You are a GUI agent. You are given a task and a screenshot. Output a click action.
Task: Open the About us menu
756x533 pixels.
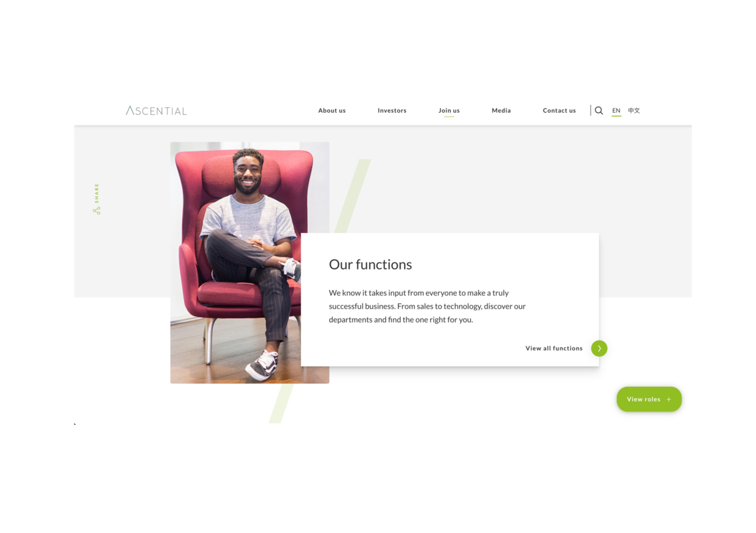coord(332,111)
